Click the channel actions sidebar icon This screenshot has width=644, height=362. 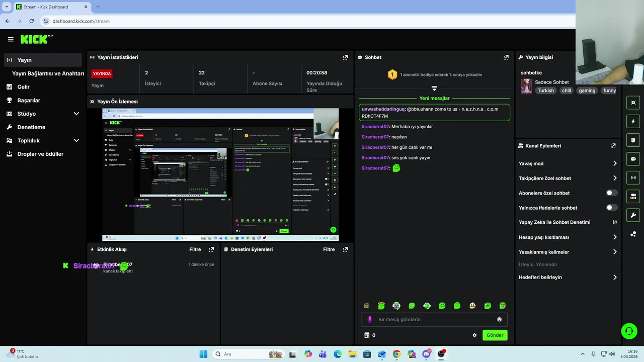633,196
